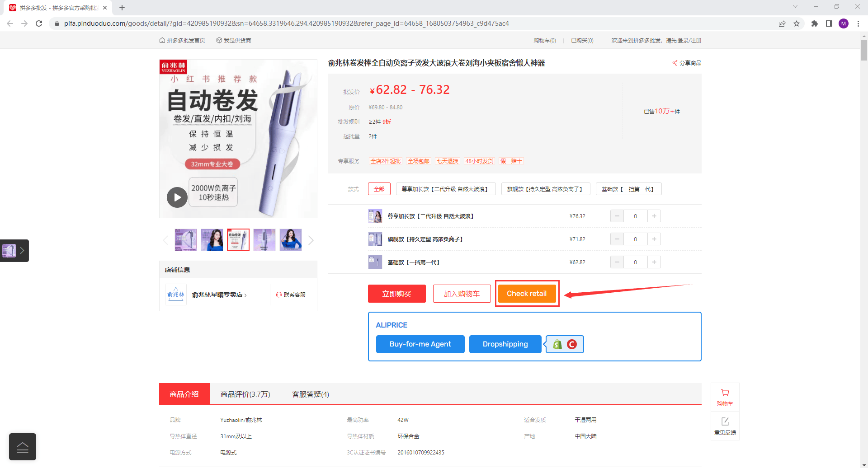Show next thumbnails with right chevron
868x468 pixels.
click(311, 240)
